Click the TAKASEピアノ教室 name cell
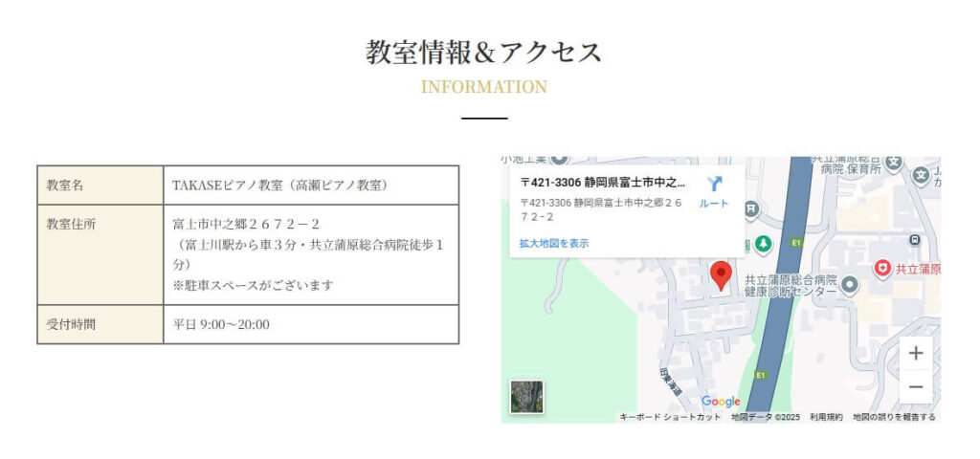Screen dimensions: 980x459 (279, 186)
